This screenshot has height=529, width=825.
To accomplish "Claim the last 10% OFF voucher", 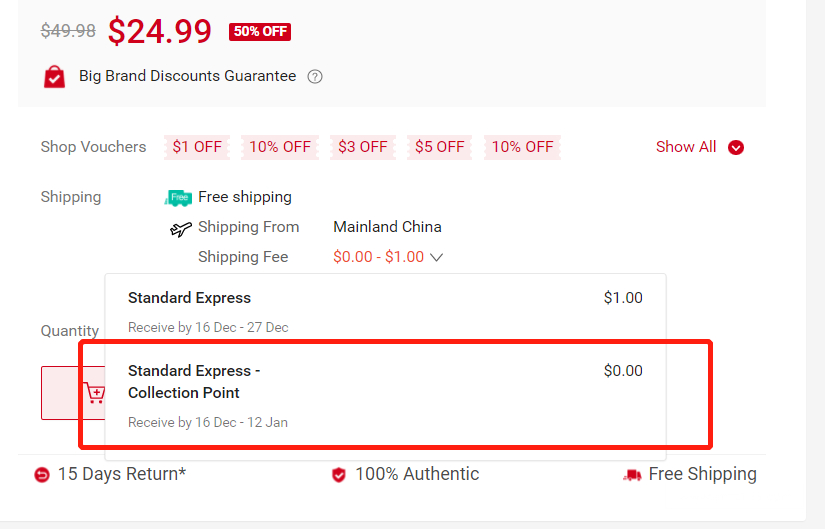I will click(x=522, y=147).
